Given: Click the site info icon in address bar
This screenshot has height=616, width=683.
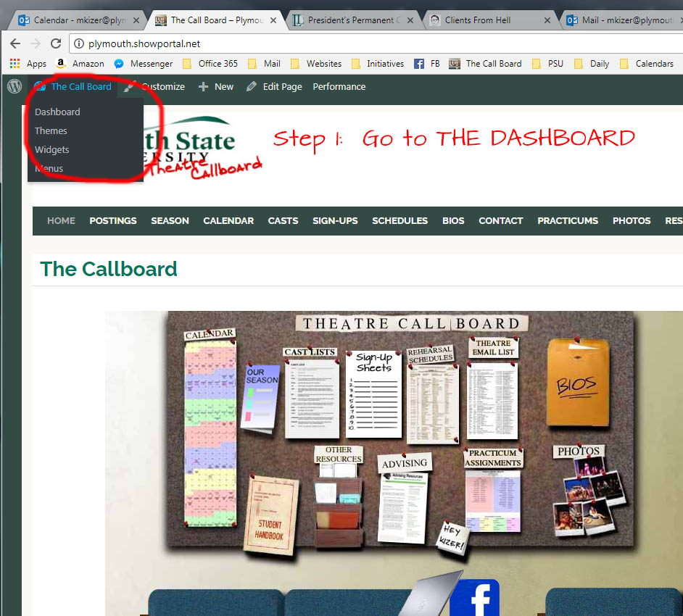Looking at the screenshot, I should coord(79,43).
